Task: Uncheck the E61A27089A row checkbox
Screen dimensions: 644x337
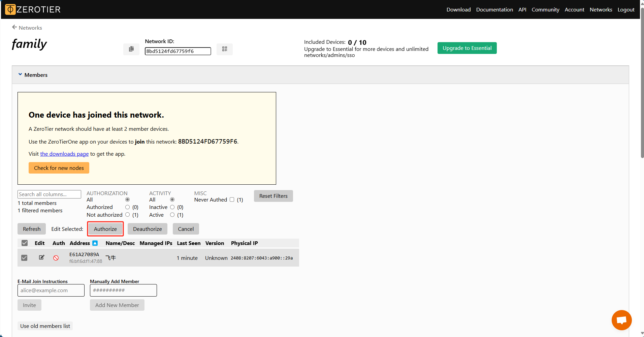Action: (x=24, y=258)
